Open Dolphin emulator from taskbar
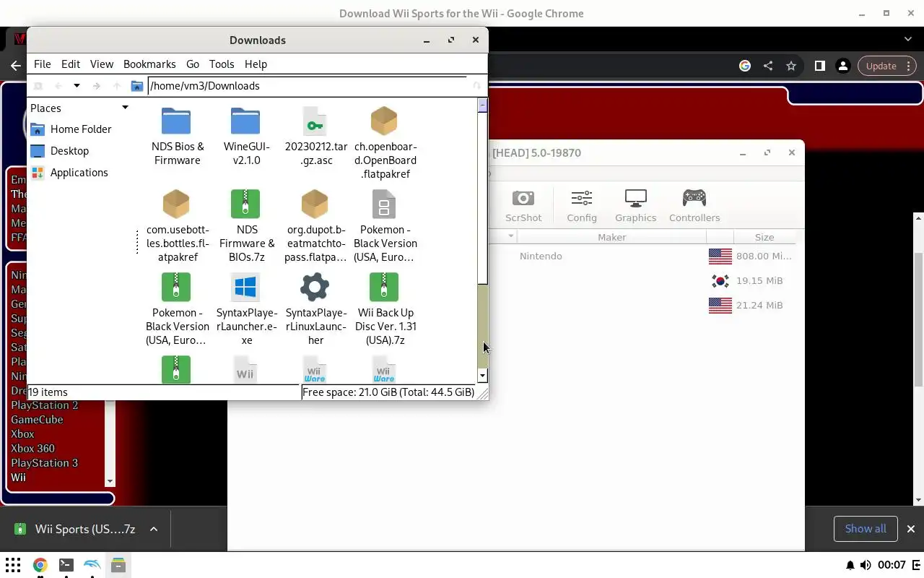Image resolution: width=924 pixels, height=578 pixels. point(92,565)
